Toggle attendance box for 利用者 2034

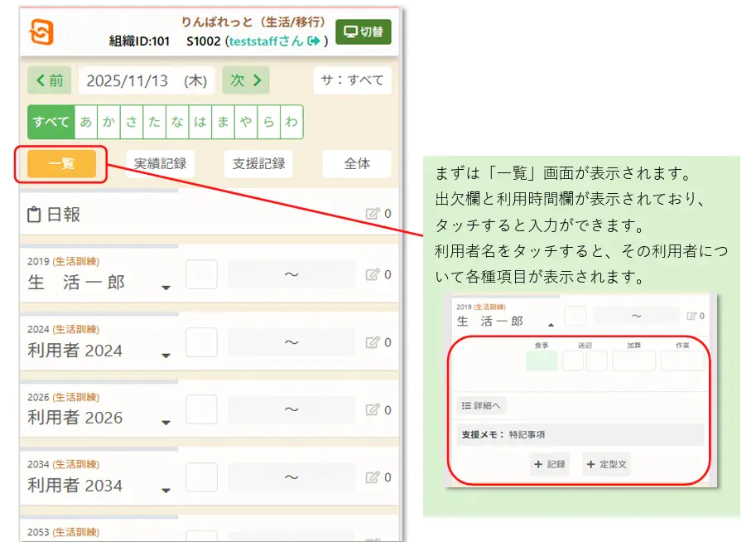[x=201, y=477]
